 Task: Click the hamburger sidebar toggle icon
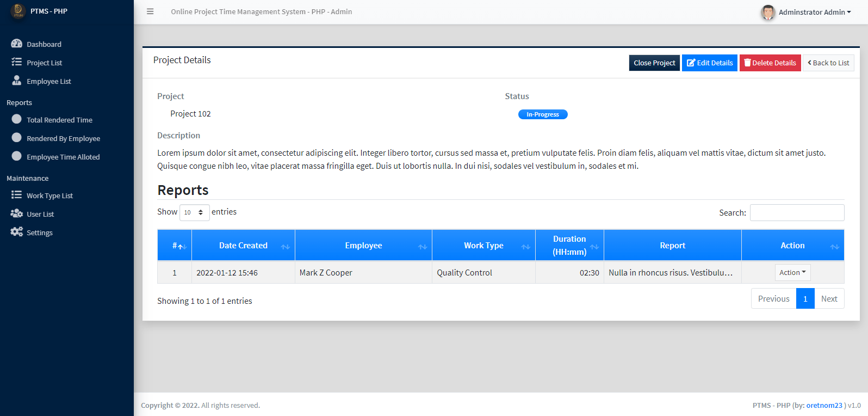click(150, 11)
